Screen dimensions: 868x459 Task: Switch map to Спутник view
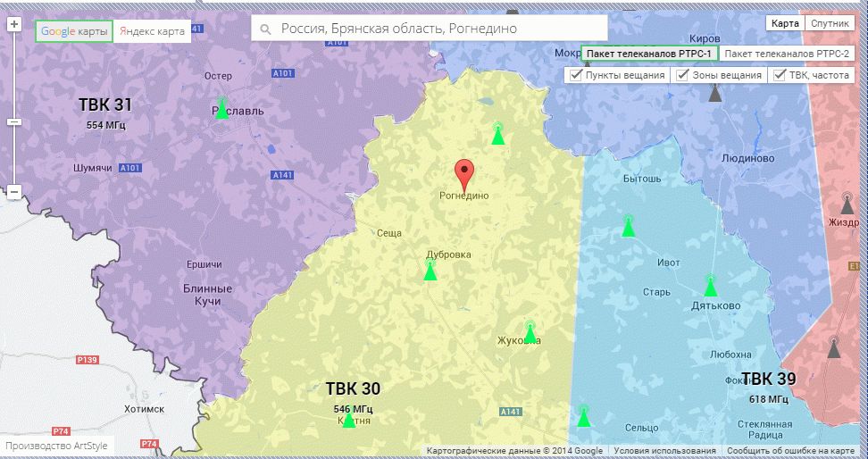(830, 23)
